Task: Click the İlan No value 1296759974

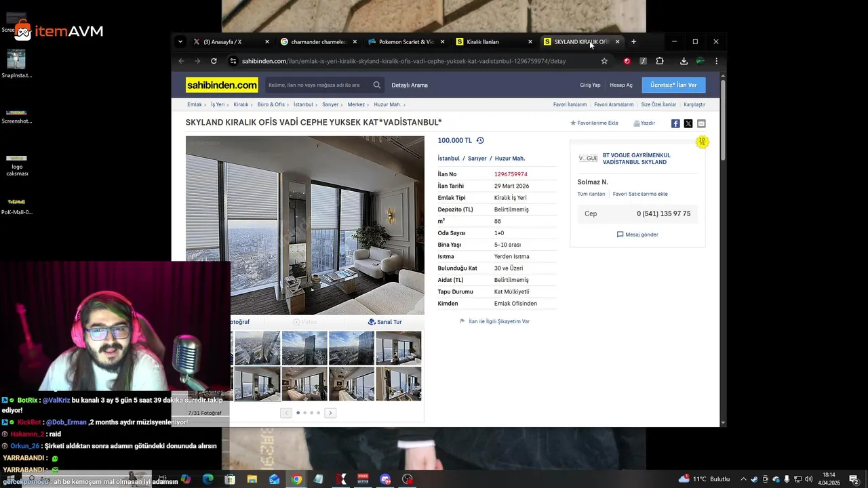Action: 511,174
